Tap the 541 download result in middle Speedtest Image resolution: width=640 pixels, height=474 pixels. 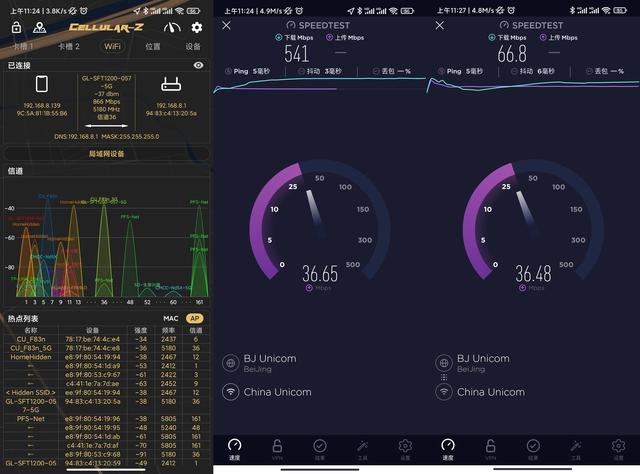point(297,53)
